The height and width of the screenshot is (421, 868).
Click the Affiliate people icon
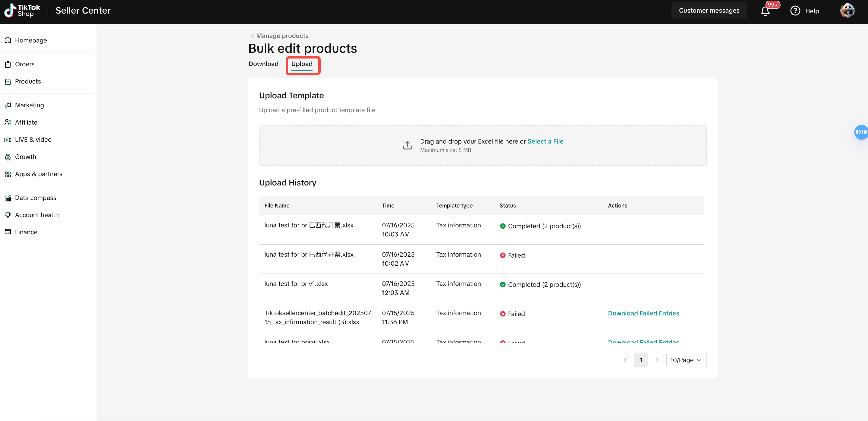tap(8, 122)
